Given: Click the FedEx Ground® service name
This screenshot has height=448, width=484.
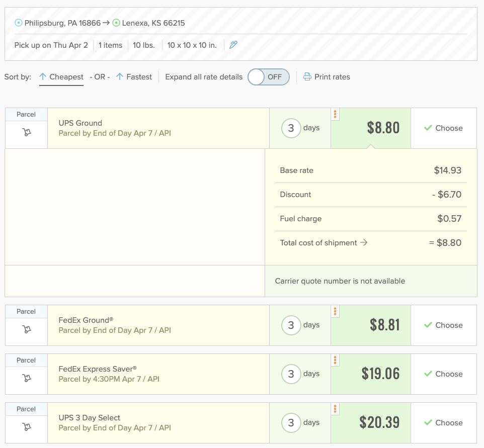Looking at the screenshot, I should [86, 320].
